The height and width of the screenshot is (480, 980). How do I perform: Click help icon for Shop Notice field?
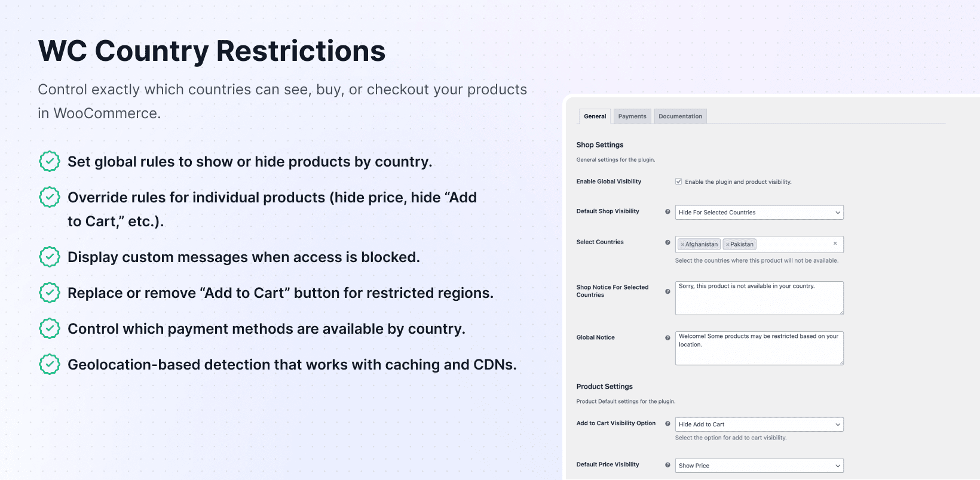tap(667, 291)
